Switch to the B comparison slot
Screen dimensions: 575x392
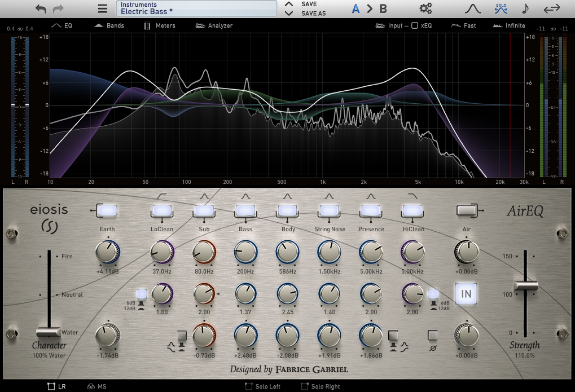coord(382,8)
